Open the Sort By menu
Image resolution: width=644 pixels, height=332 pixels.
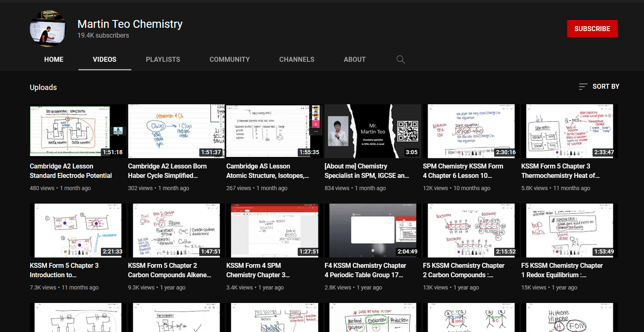pos(599,87)
